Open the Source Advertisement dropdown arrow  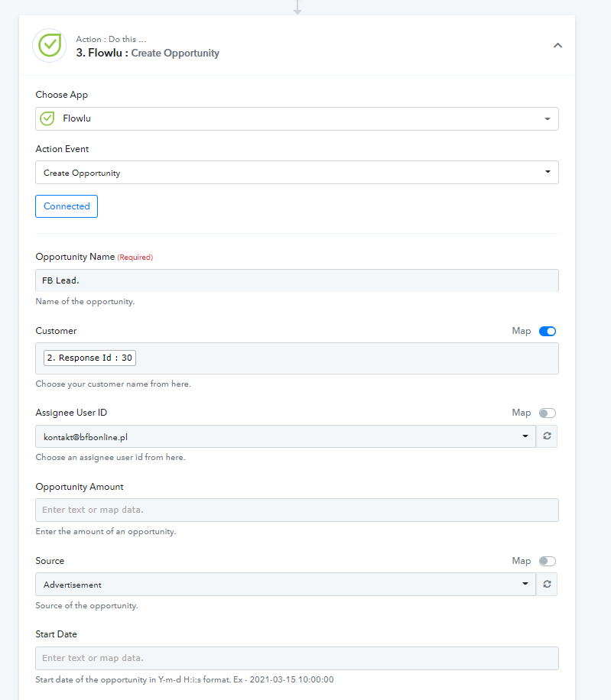525,584
